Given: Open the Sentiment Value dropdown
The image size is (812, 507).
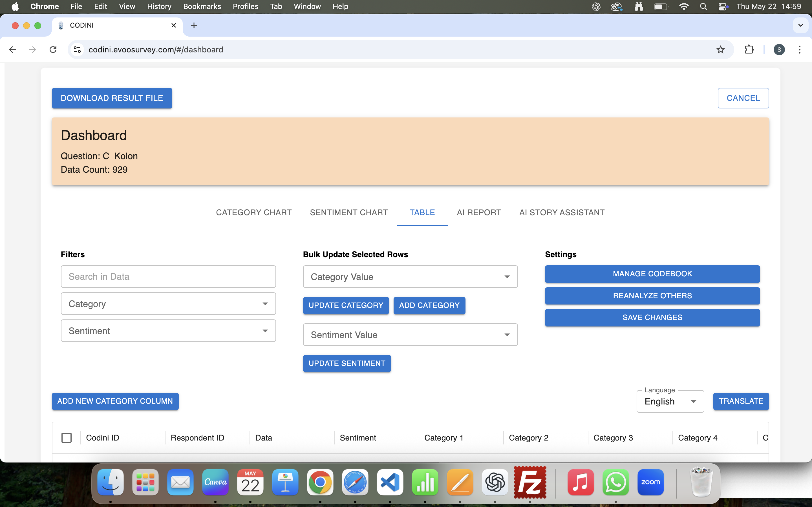Looking at the screenshot, I should pos(410,335).
